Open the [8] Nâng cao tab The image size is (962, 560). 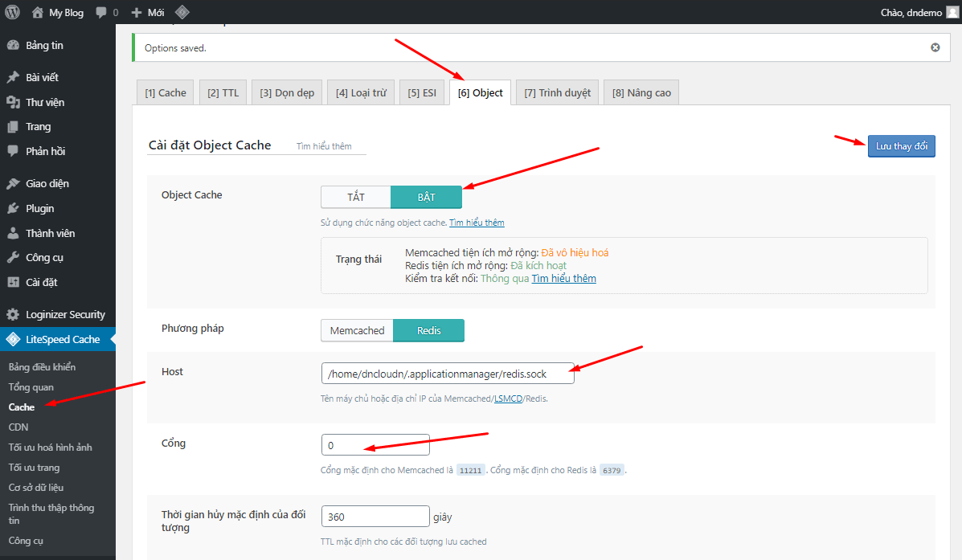coord(641,92)
